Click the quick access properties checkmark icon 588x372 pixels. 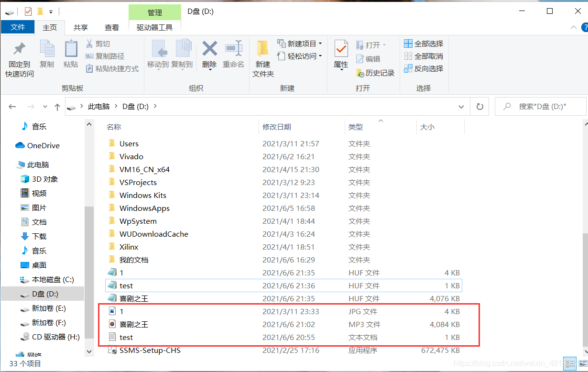click(28, 11)
